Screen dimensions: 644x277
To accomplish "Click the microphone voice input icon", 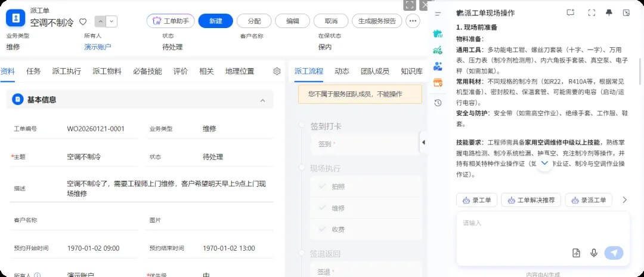I will click(594, 253).
